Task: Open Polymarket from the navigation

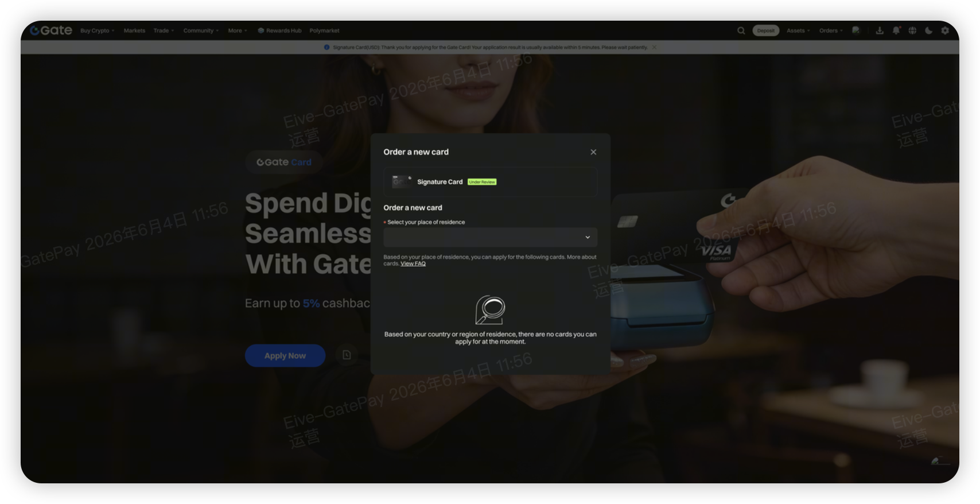Action: point(324,30)
